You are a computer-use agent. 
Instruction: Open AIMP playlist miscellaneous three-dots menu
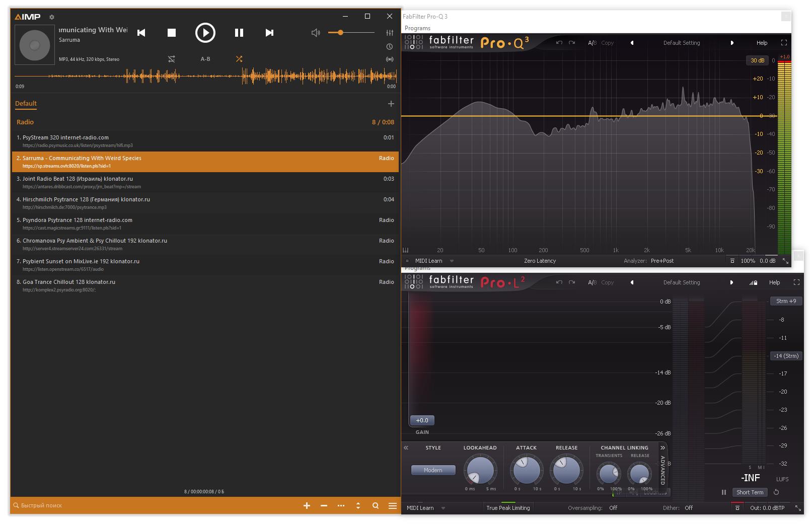coord(341,506)
